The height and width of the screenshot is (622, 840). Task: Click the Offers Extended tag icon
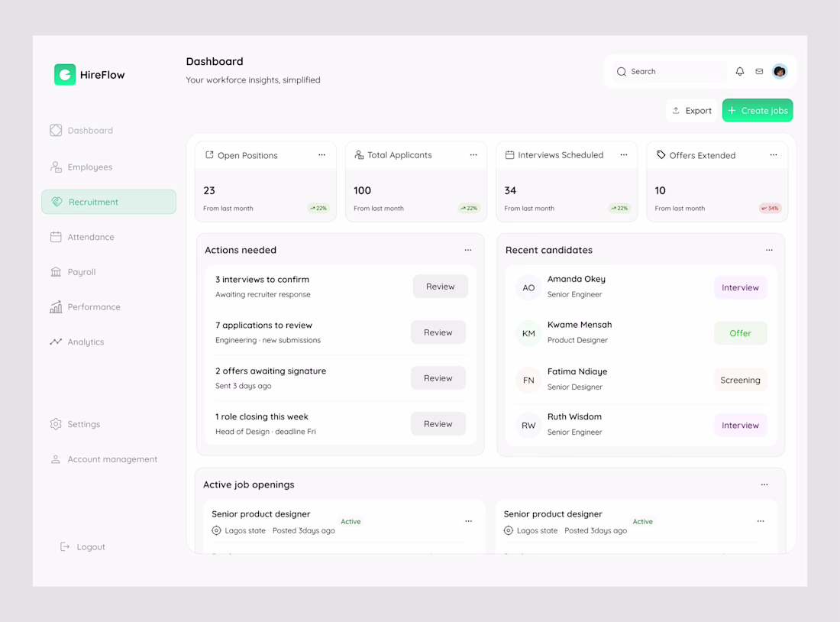point(661,155)
